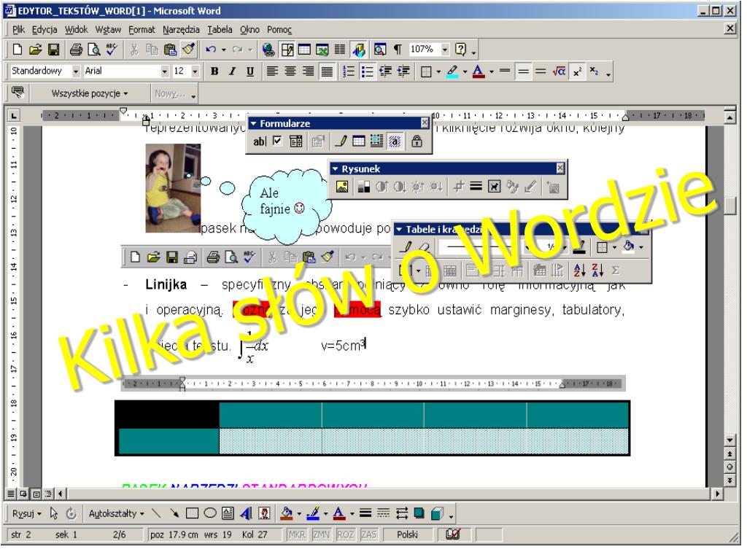
Task: Run the ABC spelling check
Action: 112,50
